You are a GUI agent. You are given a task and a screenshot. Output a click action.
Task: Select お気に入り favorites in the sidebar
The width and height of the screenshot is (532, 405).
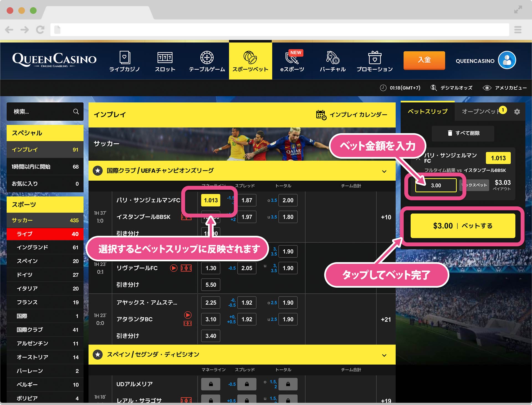[45, 184]
